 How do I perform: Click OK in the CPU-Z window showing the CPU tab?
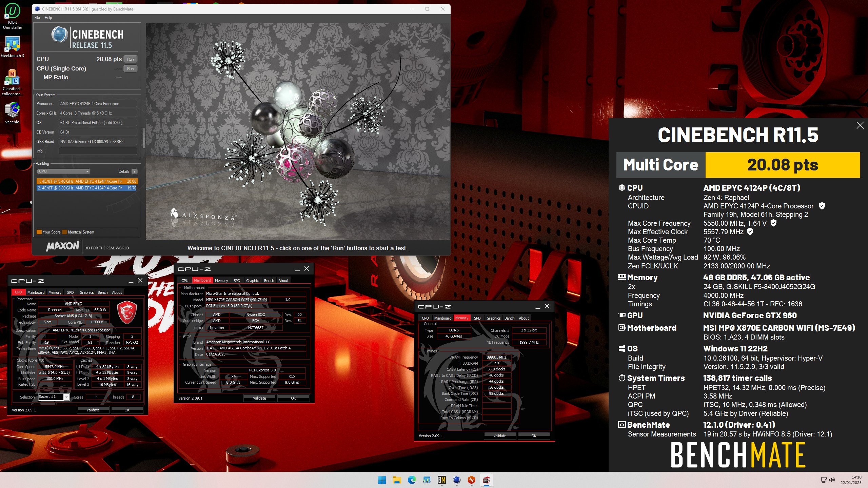127,410
